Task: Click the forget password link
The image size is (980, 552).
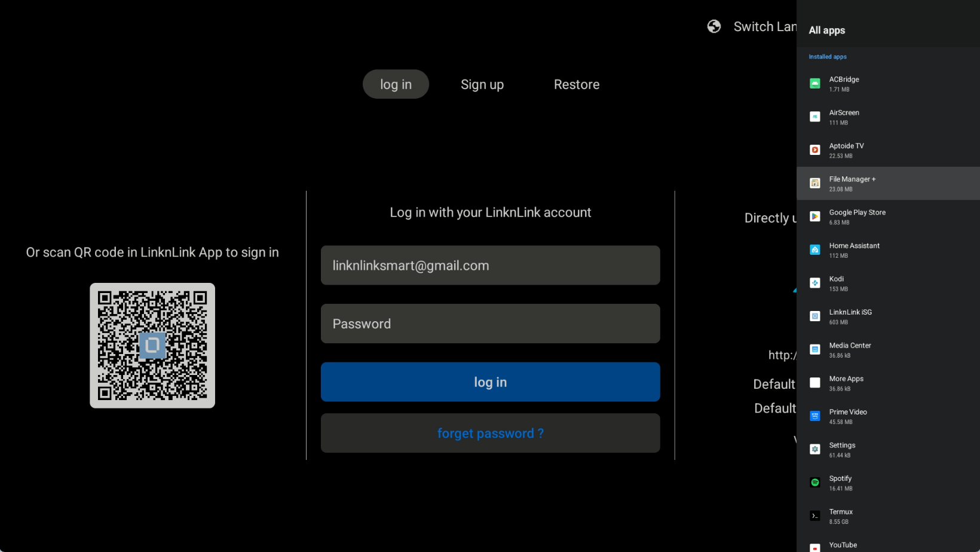Action: (x=490, y=433)
